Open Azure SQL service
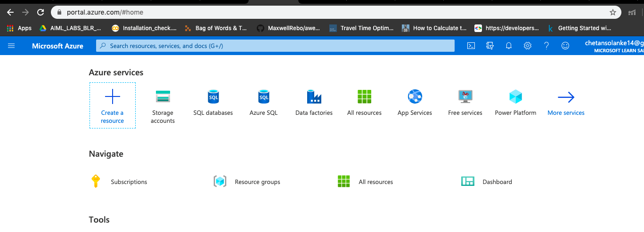Screen dimensions: 644x232 tap(263, 103)
